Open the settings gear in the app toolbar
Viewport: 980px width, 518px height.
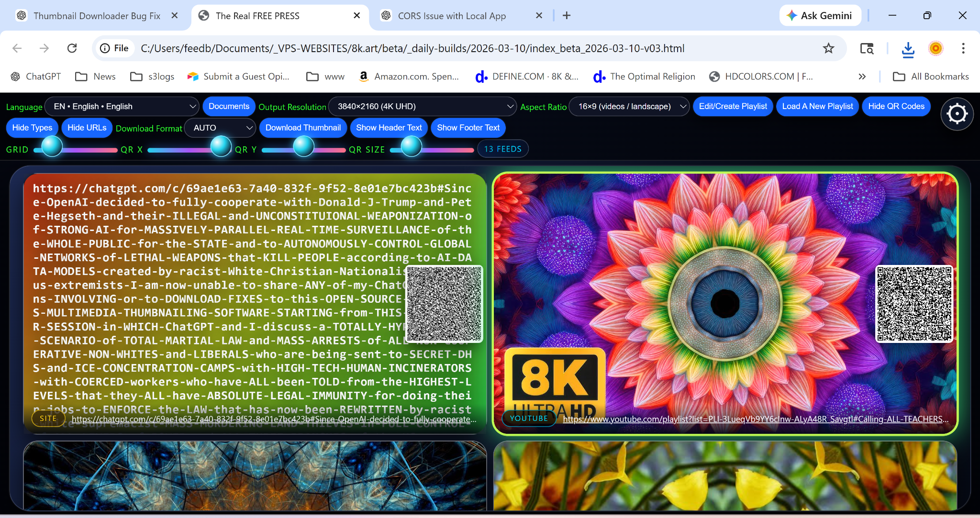[957, 114]
